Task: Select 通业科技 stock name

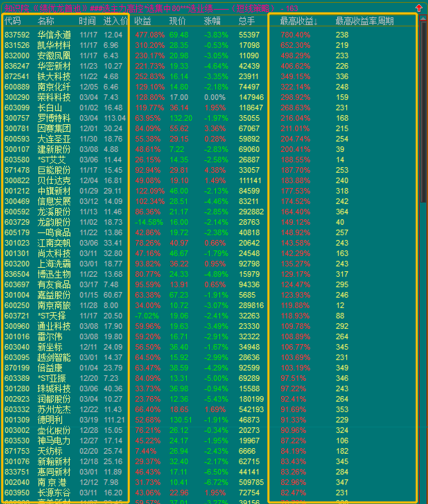Action: (54, 326)
